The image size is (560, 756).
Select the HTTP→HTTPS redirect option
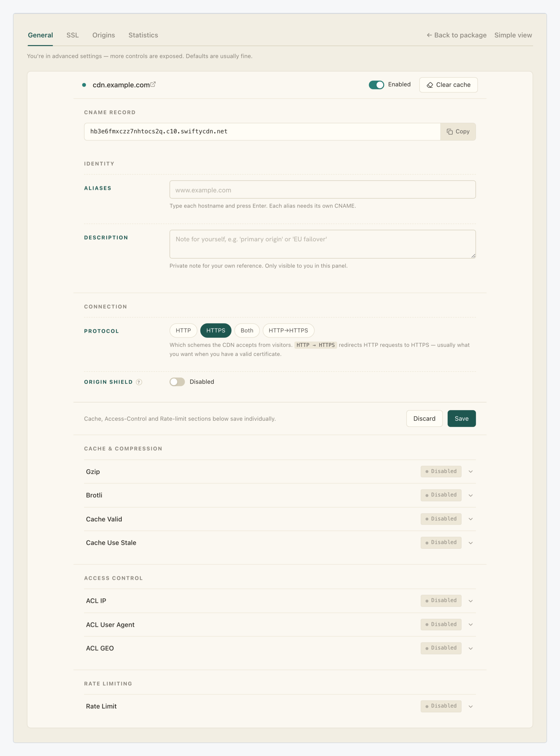pos(288,330)
